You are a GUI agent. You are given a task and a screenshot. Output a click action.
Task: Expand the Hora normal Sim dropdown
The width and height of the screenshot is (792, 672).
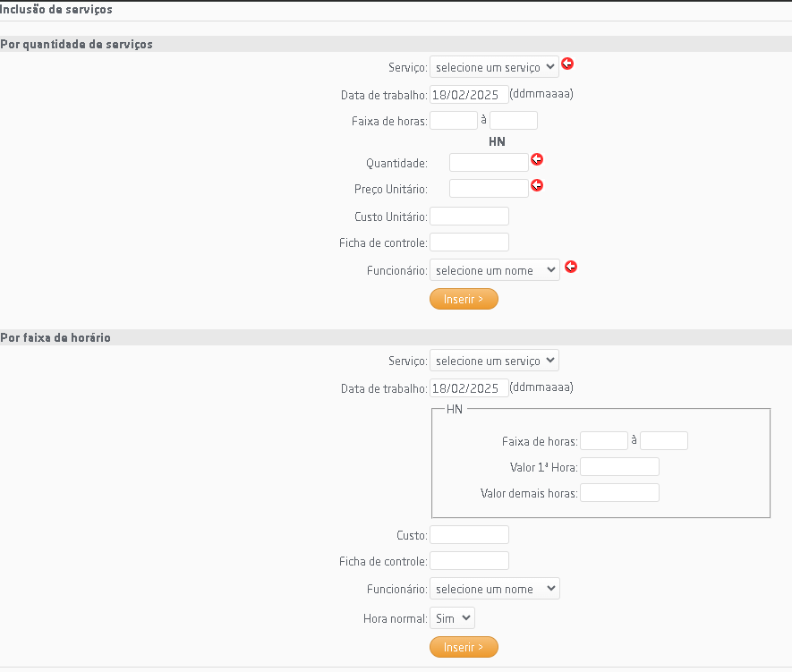tap(452, 618)
